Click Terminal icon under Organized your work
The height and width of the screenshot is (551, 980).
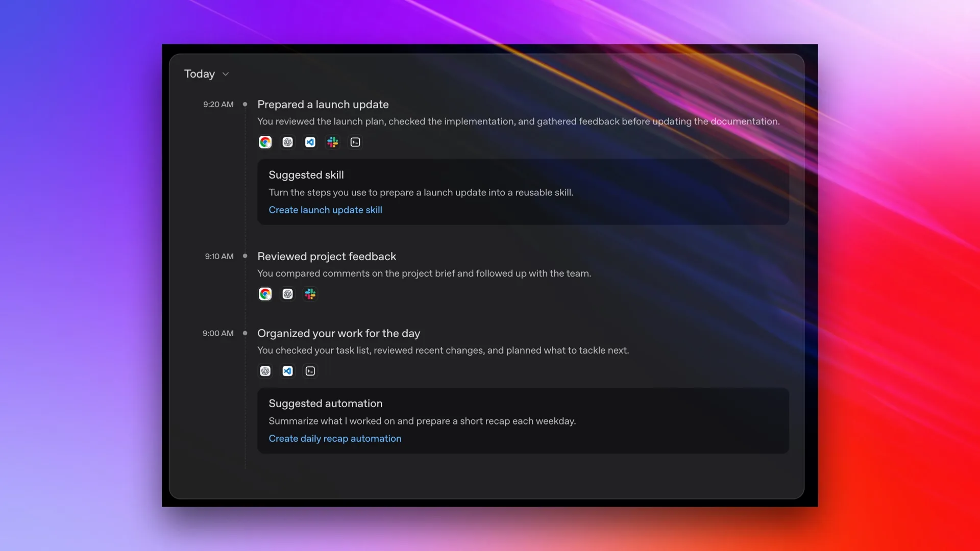[x=310, y=371]
